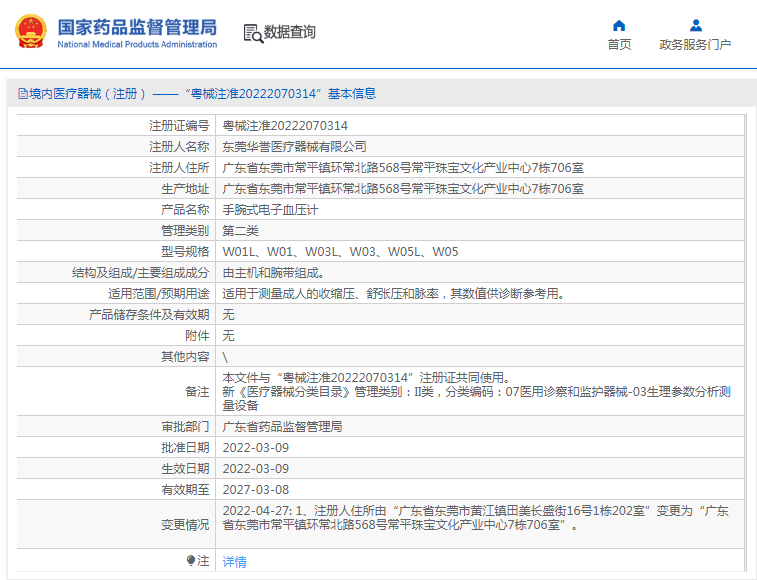The height and width of the screenshot is (580, 757).
Task: Click the 变更情况 row label
Action: [185, 524]
